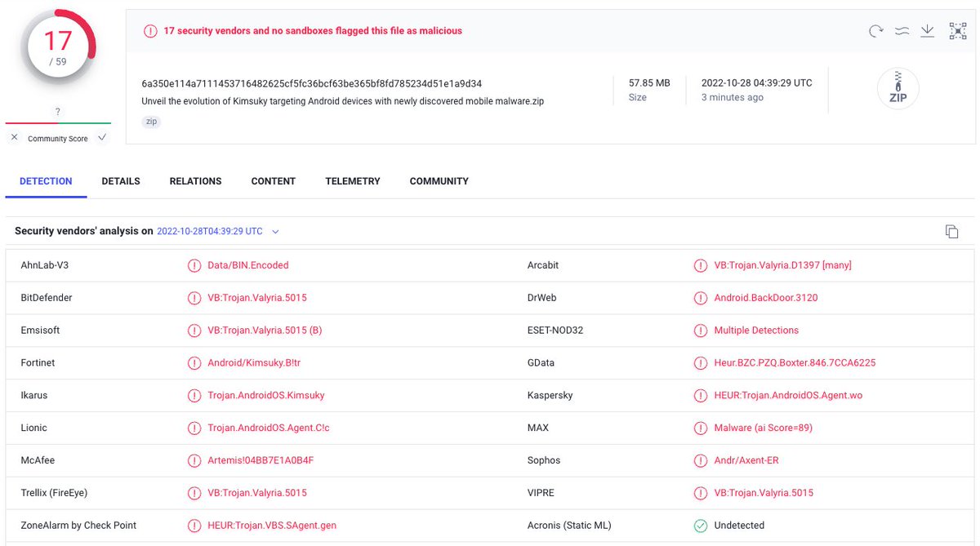Click the zip tag below the filename
The image size is (980, 546).
pos(151,121)
